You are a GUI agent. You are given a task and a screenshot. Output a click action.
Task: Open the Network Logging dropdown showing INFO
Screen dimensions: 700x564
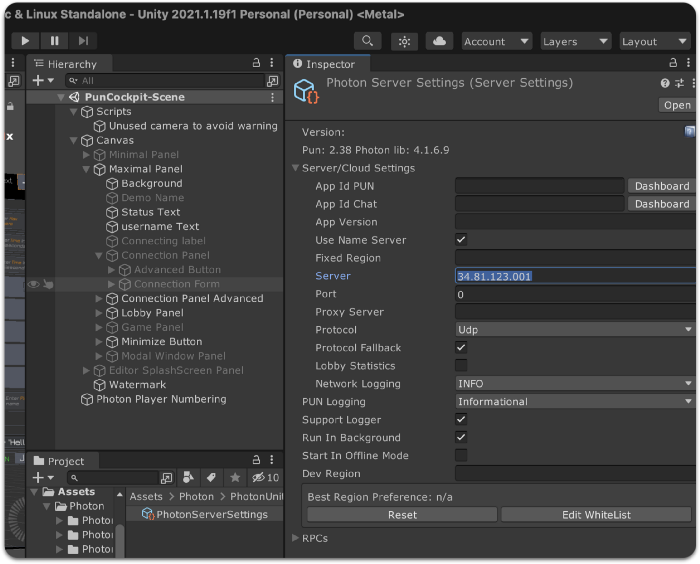[575, 384]
